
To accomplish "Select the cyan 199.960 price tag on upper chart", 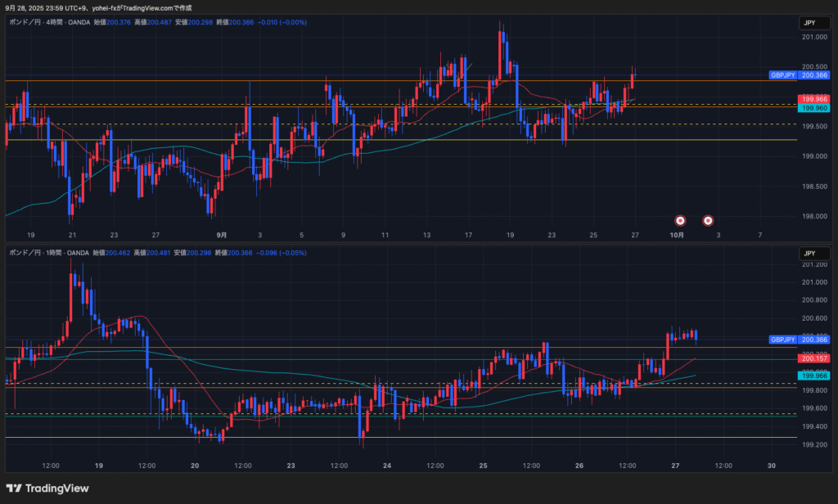I will click(x=813, y=108).
